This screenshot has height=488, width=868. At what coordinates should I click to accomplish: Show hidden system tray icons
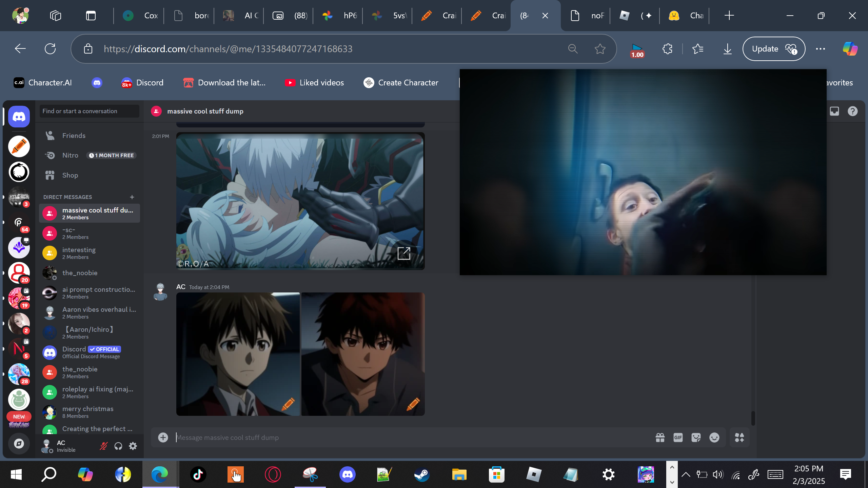(686, 474)
